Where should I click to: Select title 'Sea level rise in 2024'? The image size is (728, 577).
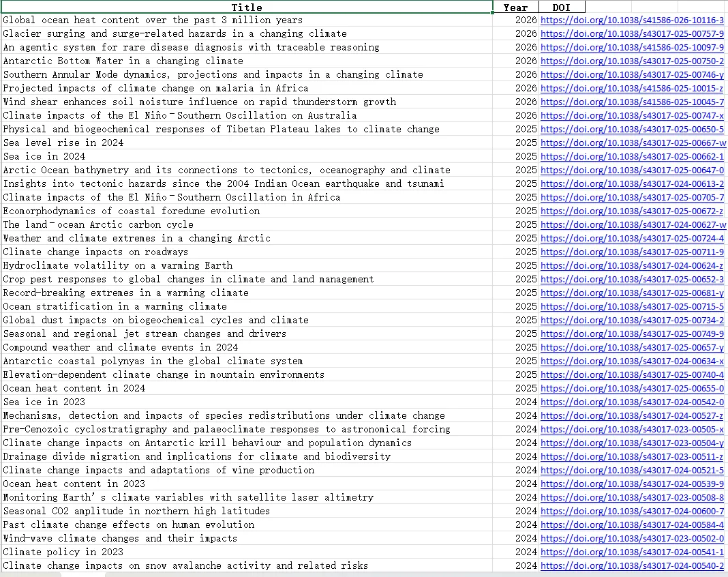pyautogui.click(x=63, y=143)
